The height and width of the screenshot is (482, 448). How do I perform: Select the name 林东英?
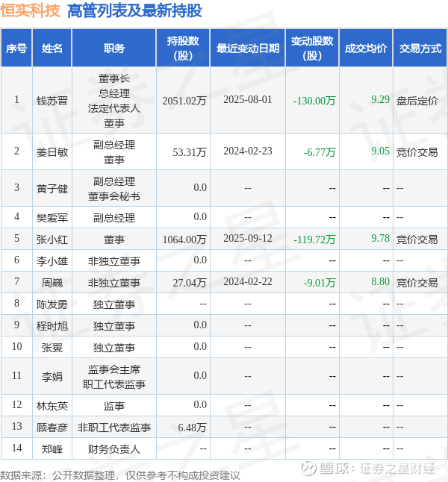pos(52,406)
